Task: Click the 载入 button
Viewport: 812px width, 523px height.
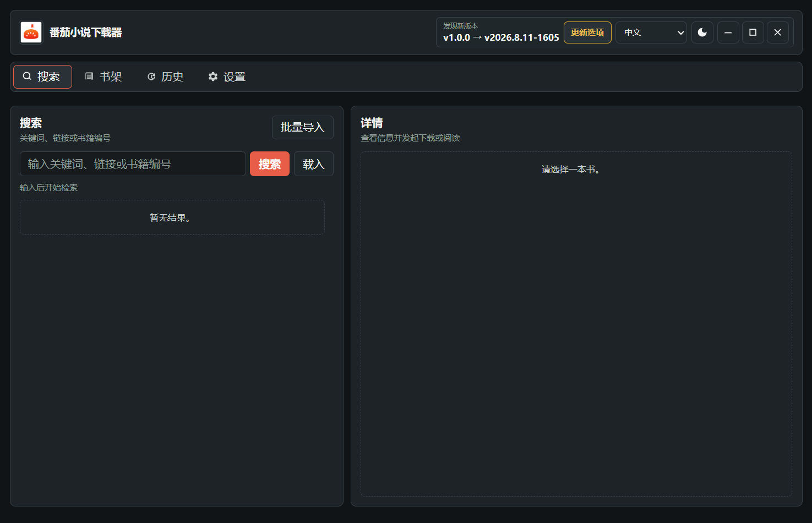Action: 314,164
